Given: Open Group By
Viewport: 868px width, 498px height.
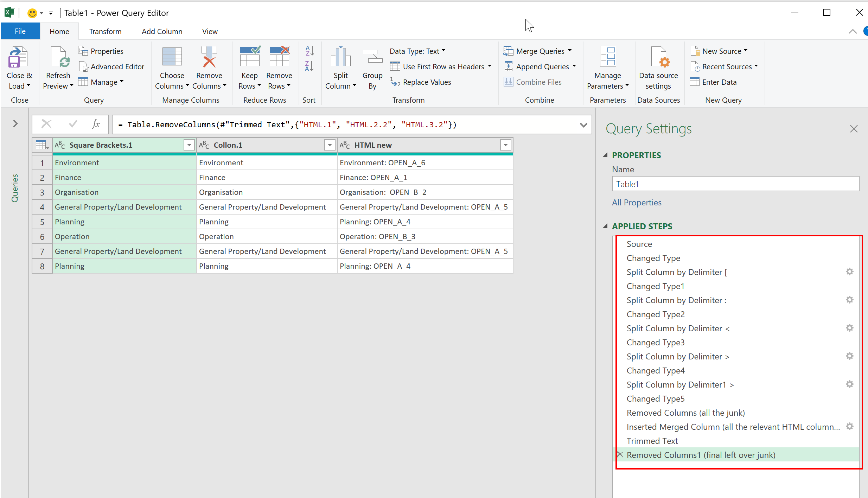Looking at the screenshot, I should [372, 67].
